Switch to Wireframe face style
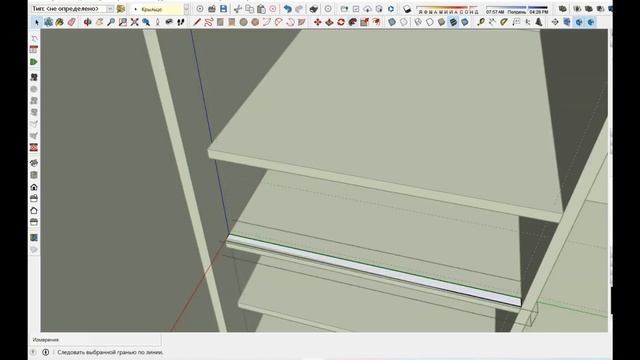Screen dimensions: 640x360 [418, 22]
